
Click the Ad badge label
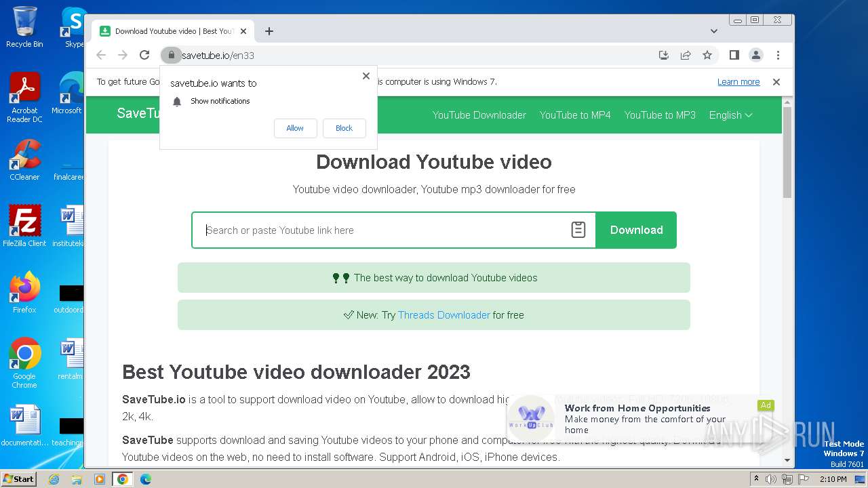point(766,405)
